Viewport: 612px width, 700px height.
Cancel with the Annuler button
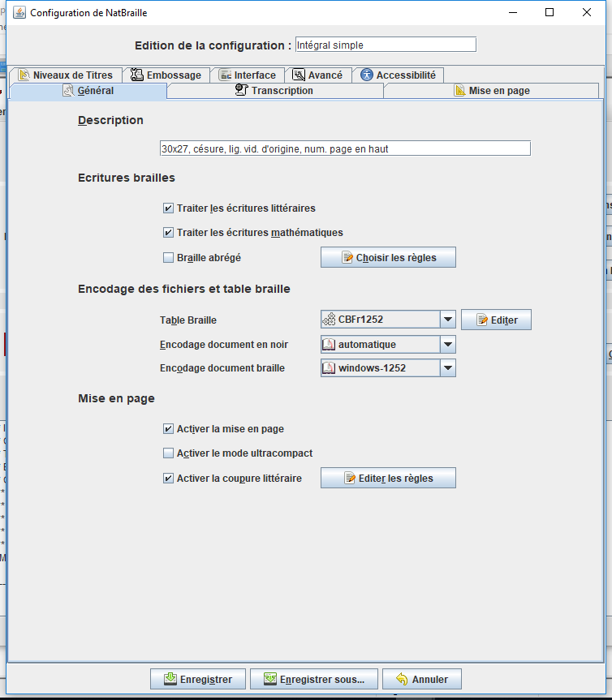(422, 679)
